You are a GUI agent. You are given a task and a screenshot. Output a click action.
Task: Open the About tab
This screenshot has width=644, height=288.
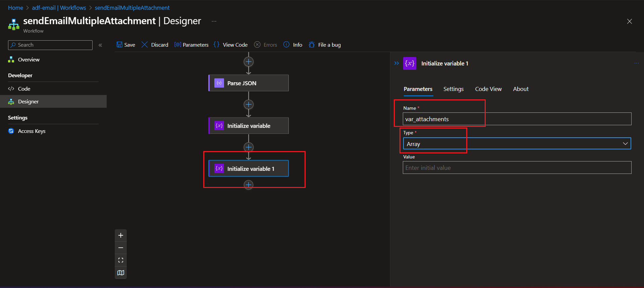(521, 89)
